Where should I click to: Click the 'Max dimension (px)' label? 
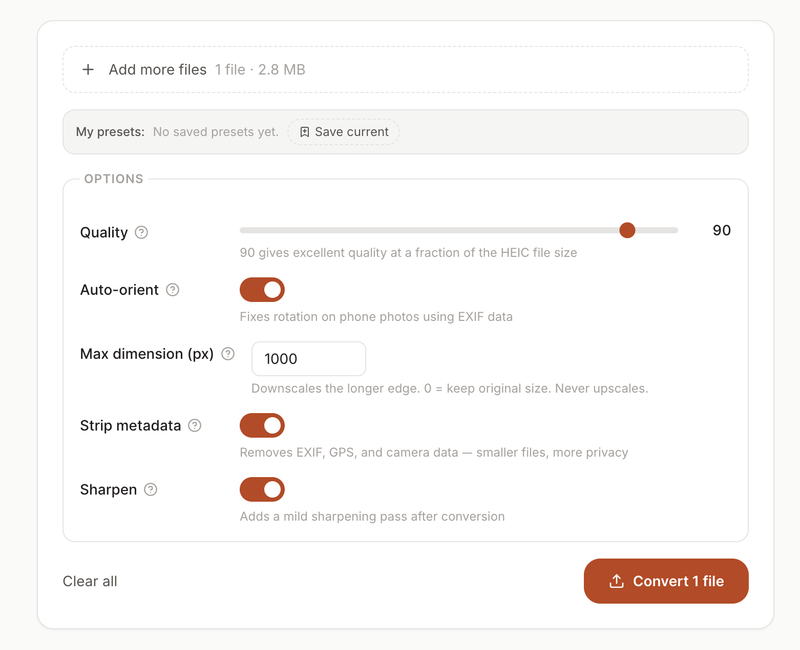click(147, 354)
